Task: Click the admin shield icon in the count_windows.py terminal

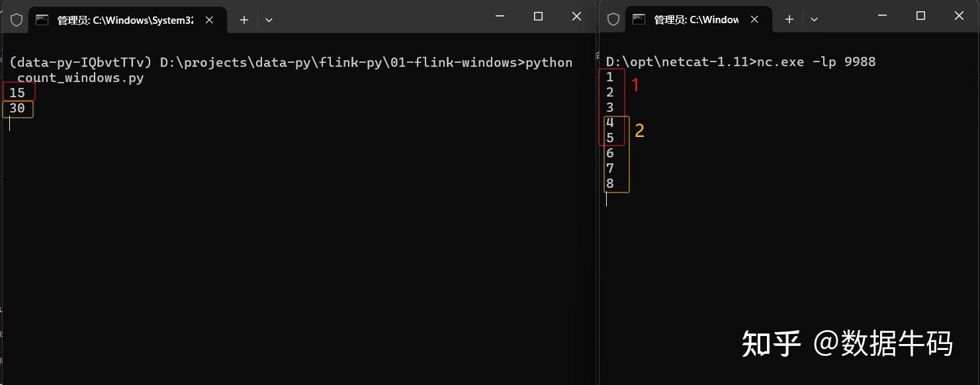Action: pos(17,20)
